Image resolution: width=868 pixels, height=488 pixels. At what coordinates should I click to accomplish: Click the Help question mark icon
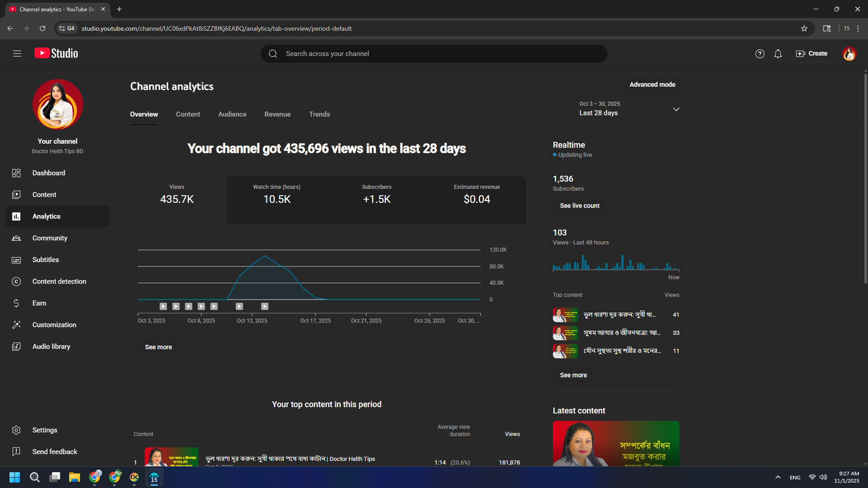759,54
